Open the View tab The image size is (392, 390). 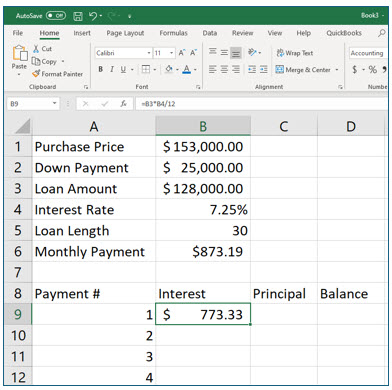275,33
